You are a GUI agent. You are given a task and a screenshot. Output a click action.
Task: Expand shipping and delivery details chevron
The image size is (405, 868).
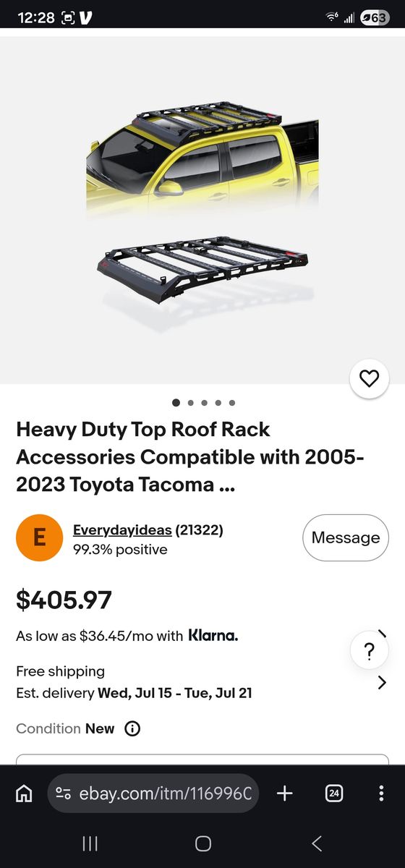pos(382,682)
